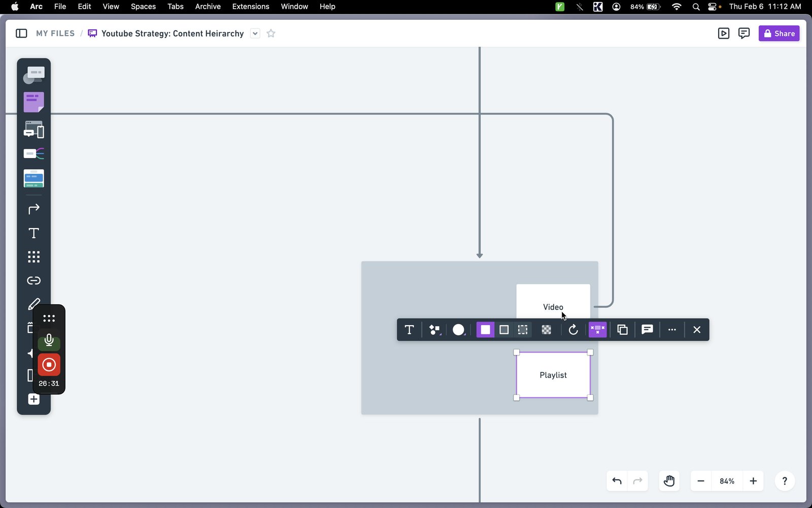
Task: Toggle outline border style for shape
Action: [x=504, y=330]
